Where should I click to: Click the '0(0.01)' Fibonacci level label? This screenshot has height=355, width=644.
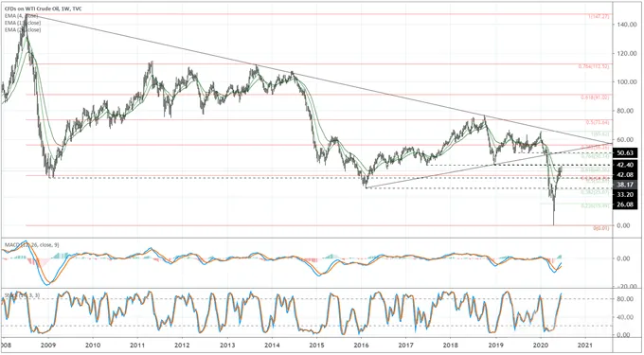pos(601,228)
